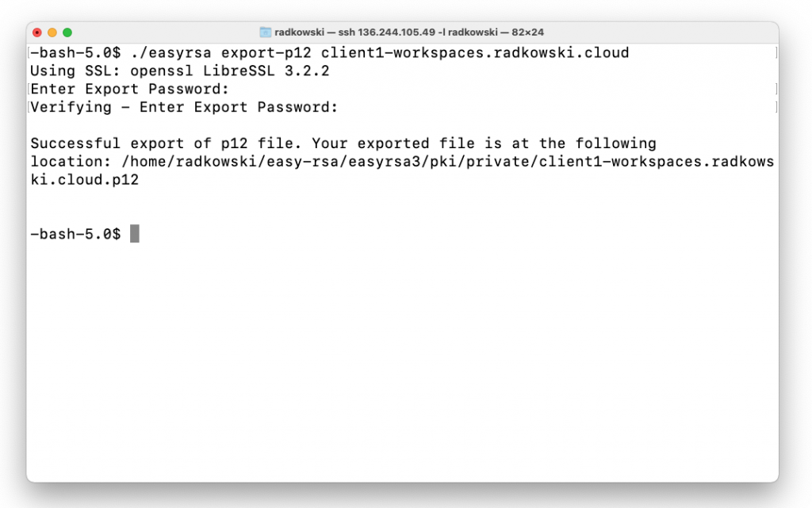Click the line 'Using SSL: openssl LibreSSL 3.2.2'
812x508 pixels.
point(180,71)
